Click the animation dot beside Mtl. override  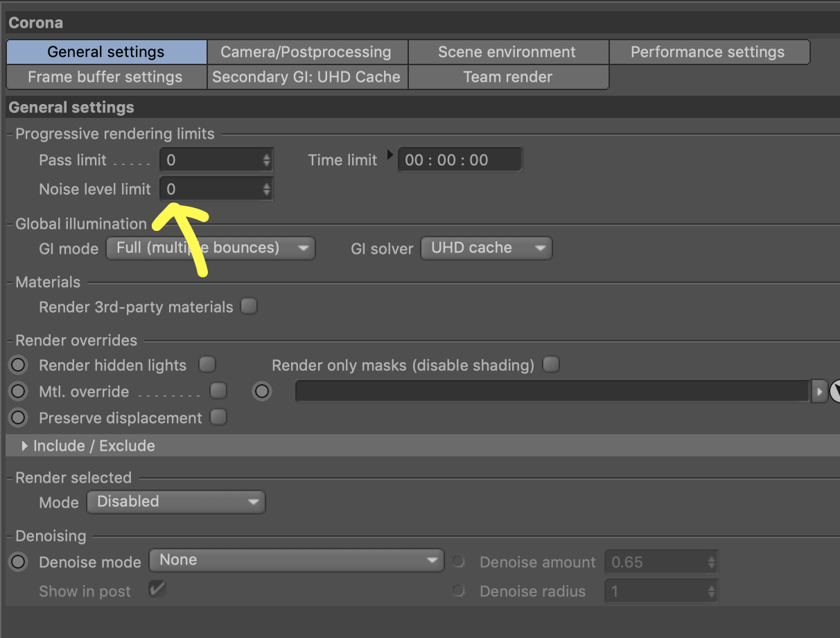point(18,391)
